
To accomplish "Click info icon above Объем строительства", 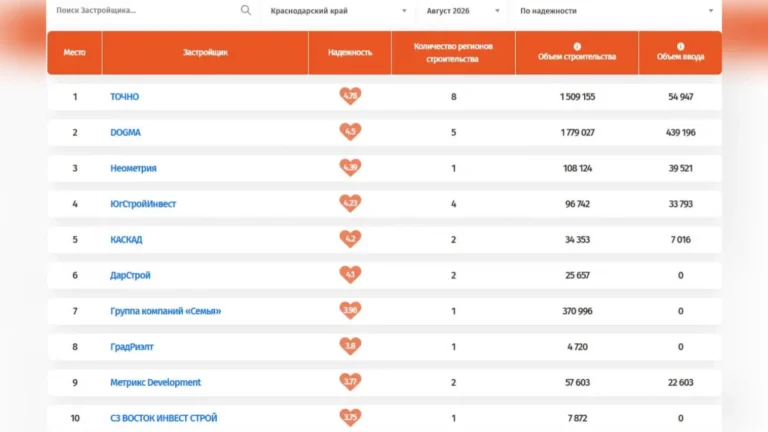I will point(577,46).
